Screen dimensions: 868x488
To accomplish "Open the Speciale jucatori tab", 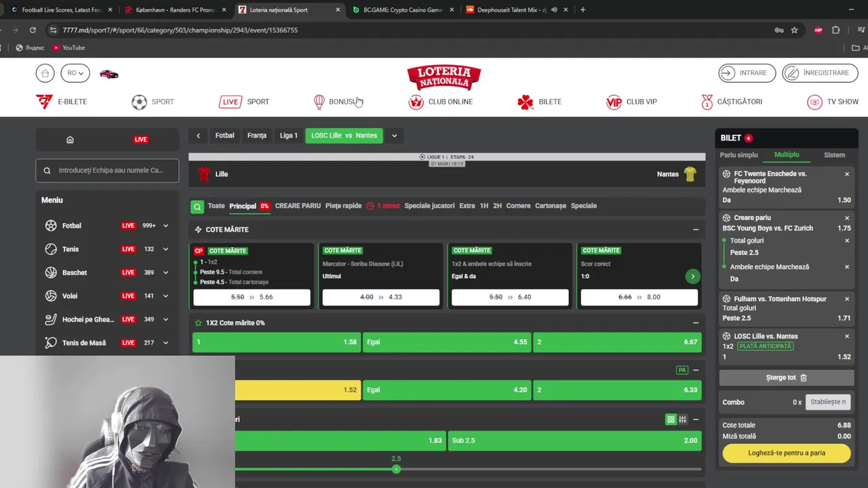I will (x=429, y=206).
